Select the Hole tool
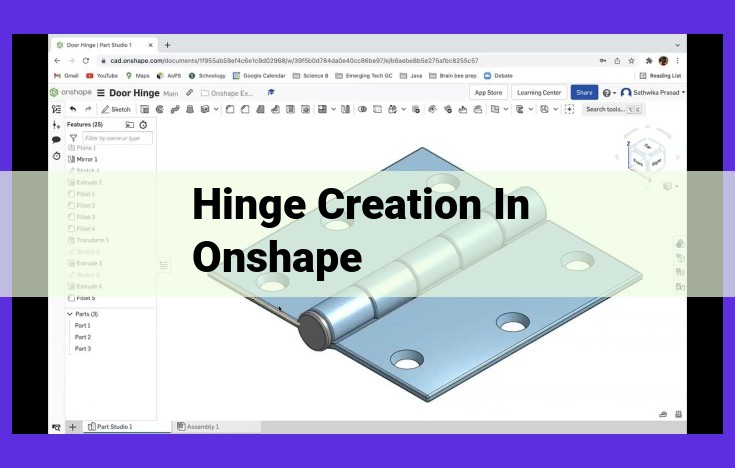735x468 pixels. pyautogui.click(x=305, y=109)
